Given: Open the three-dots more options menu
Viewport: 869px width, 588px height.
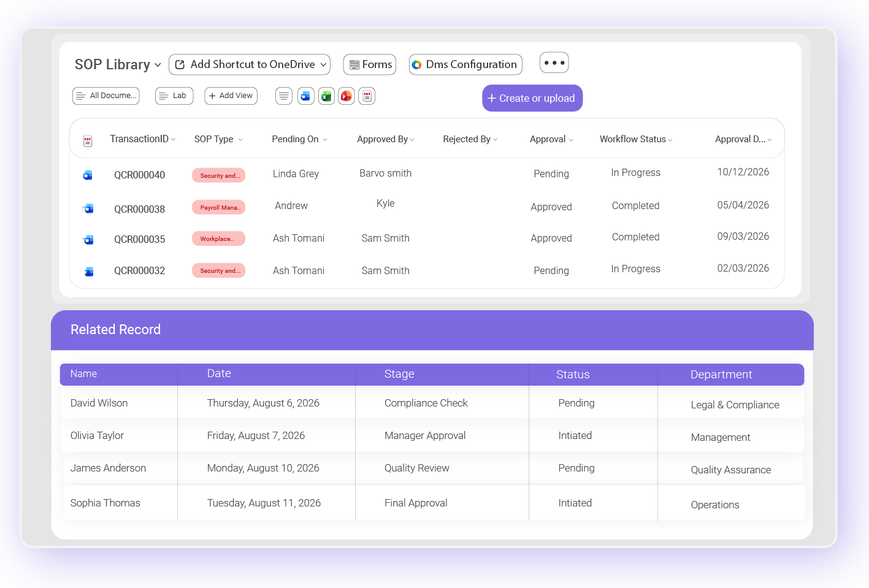Looking at the screenshot, I should click(554, 63).
